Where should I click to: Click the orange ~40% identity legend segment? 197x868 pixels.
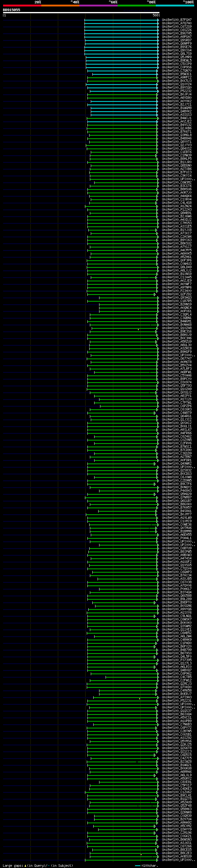point(60,6)
